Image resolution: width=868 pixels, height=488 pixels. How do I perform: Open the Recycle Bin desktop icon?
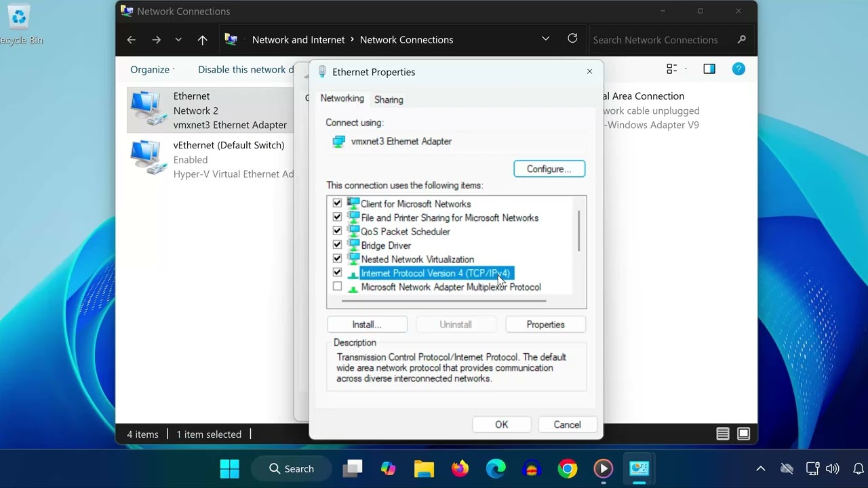point(19,24)
